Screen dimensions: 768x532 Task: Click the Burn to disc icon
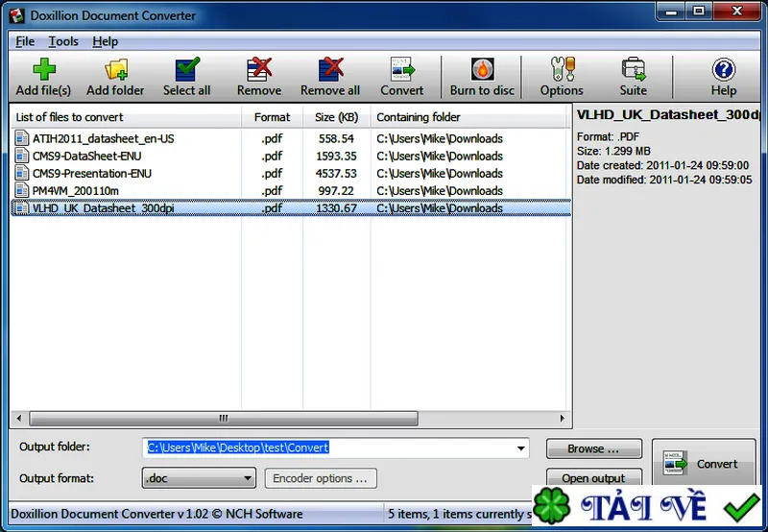(x=483, y=69)
